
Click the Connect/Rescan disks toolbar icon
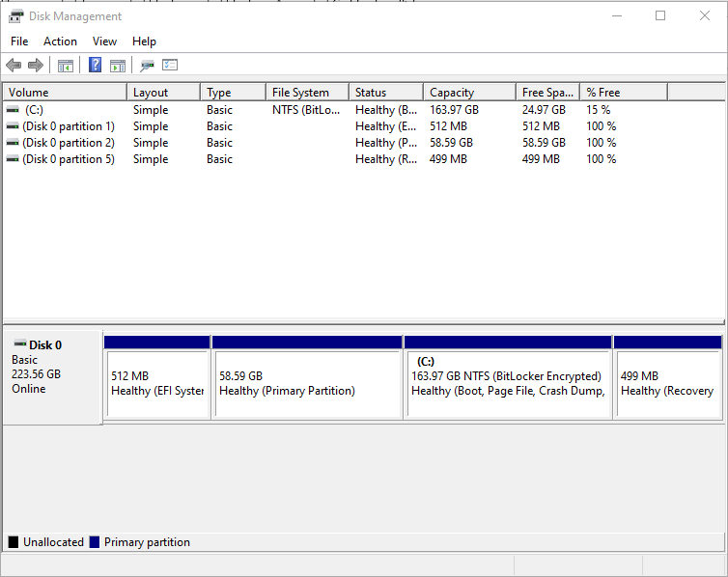(x=147, y=66)
